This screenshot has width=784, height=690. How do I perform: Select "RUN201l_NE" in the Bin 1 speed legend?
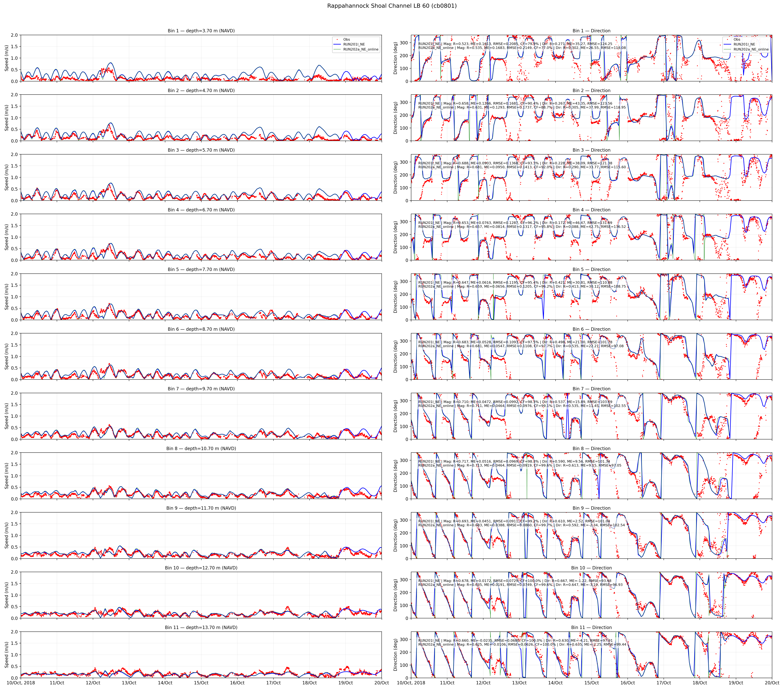coord(354,45)
